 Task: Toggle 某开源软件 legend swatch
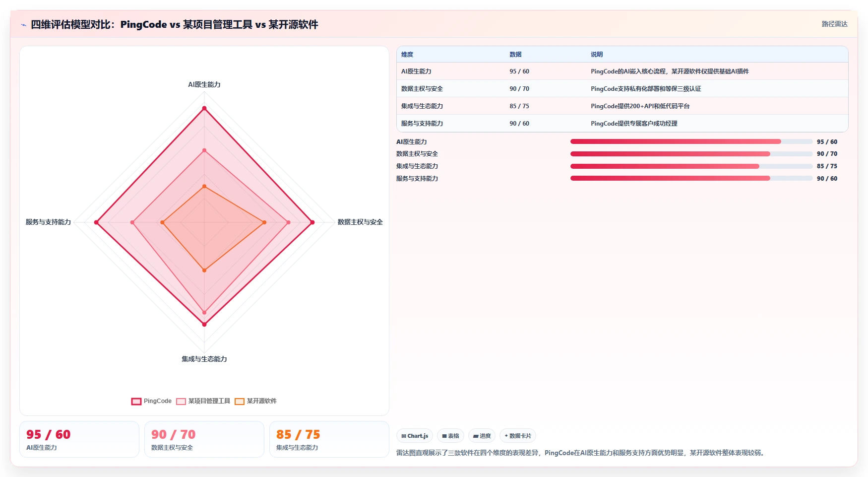click(x=240, y=402)
